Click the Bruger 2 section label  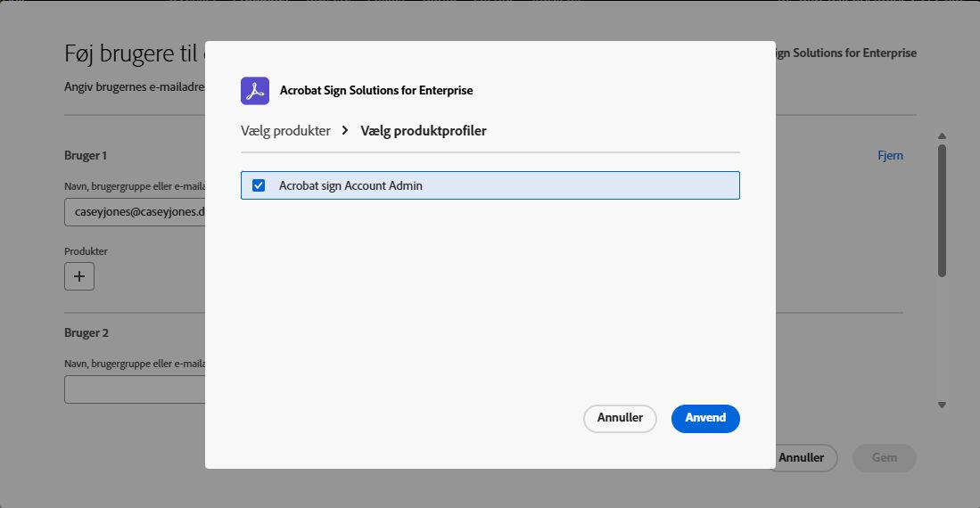pyautogui.click(x=86, y=333)
